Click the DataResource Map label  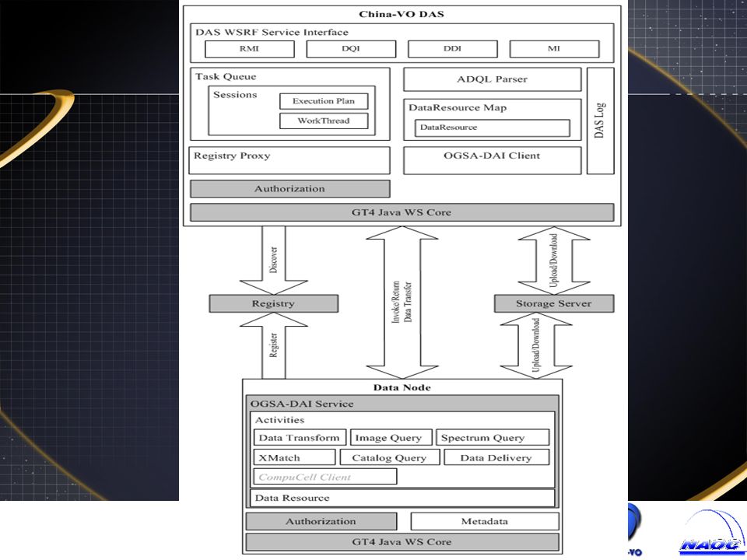click(458, 107)
